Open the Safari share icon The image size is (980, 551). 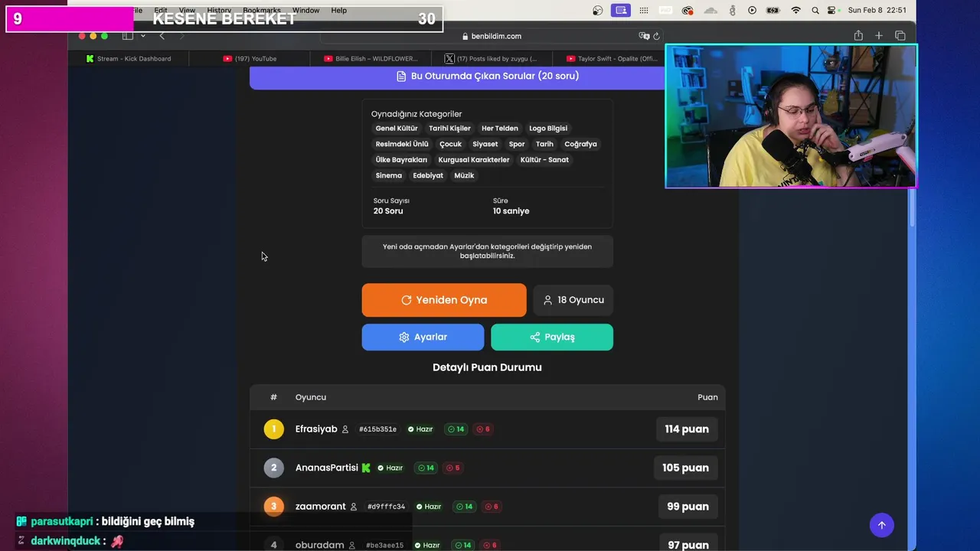[858, 35]
